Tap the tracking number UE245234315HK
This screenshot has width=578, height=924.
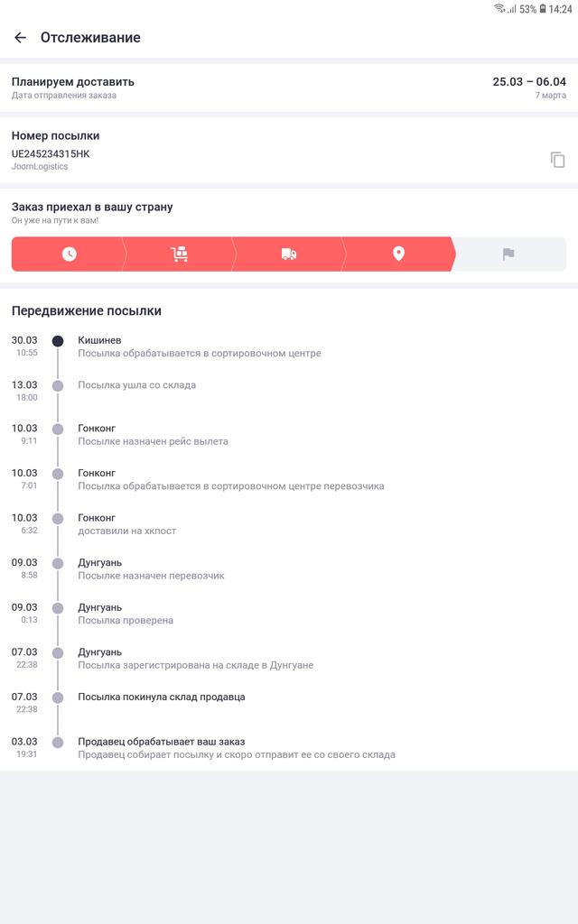[51, 153]
